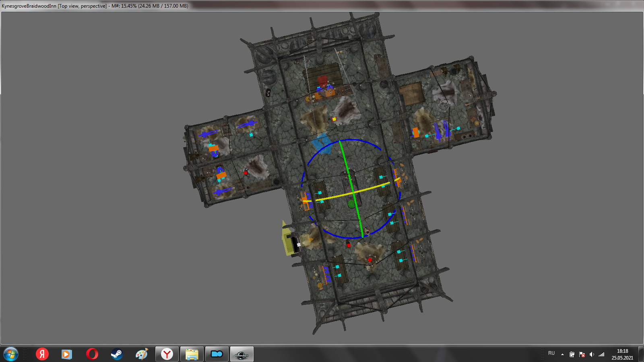Viewport: 644px width, 362px height.
Task: Open the volume speaker control
Action: tap(592, 354)
